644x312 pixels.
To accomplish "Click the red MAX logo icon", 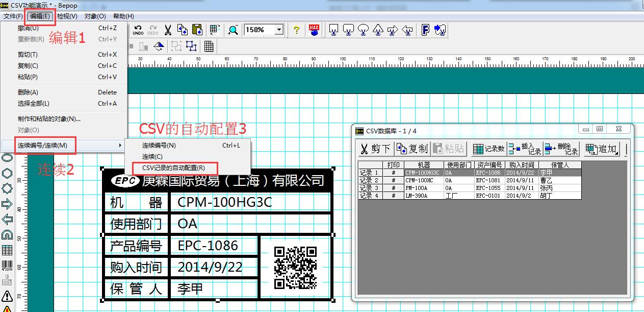I will 314,30.
